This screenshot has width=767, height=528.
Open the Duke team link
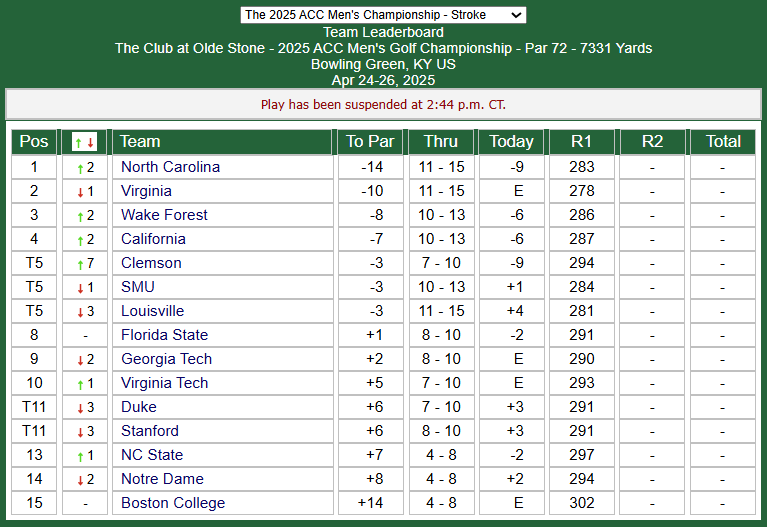pos(139,407)
